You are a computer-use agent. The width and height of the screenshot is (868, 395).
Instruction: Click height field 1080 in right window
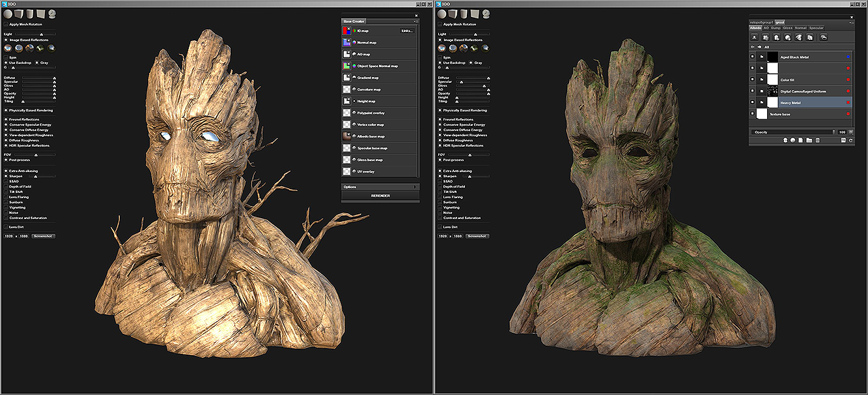pos(458,236)
